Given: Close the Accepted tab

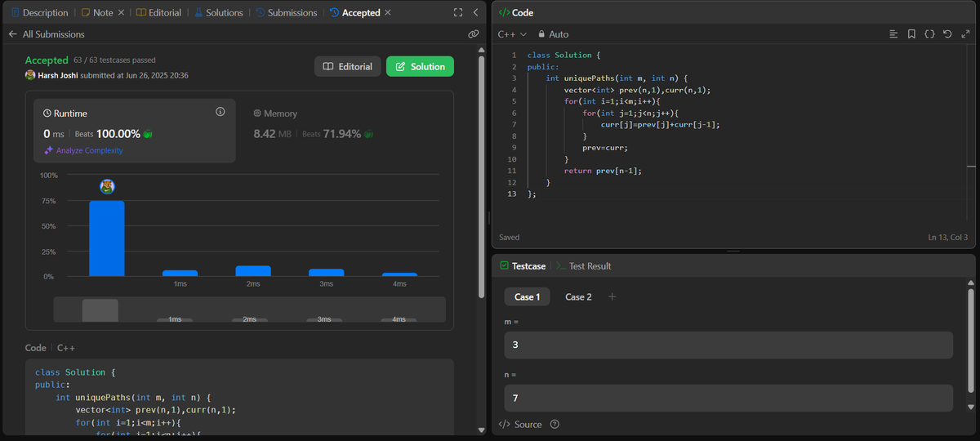Looking at the screenshot, I should [x=388, y=13].
